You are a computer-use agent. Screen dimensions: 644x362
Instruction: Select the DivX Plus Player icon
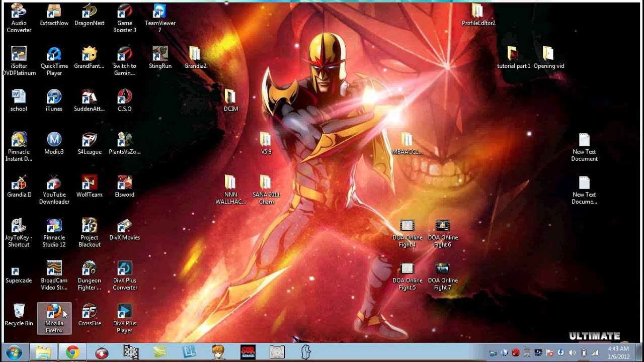coord(125,318)
